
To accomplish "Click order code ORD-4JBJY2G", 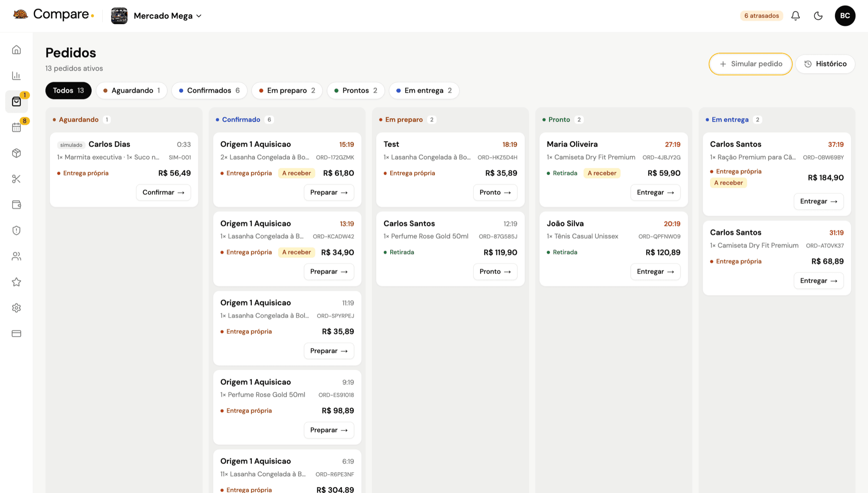I will [x=661, y=157].
